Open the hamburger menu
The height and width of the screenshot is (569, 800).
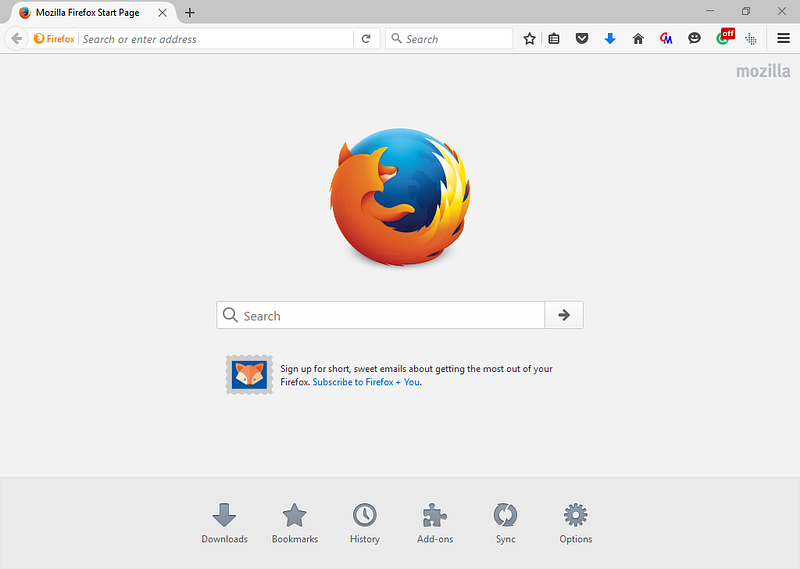point(783,38)
